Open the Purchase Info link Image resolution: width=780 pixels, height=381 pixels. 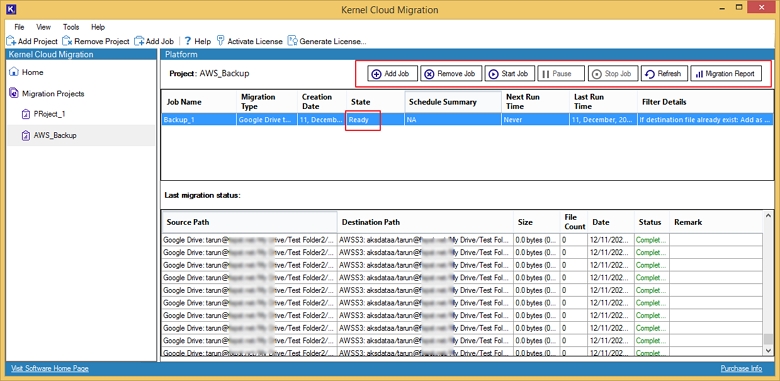pyautogui.click(x=741, y=369)
